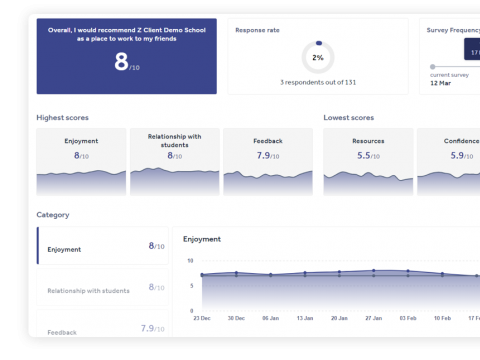Open the Enjoyment highest score card
Viewport: 480px width, 360px height.
click(x=81, y=162)
